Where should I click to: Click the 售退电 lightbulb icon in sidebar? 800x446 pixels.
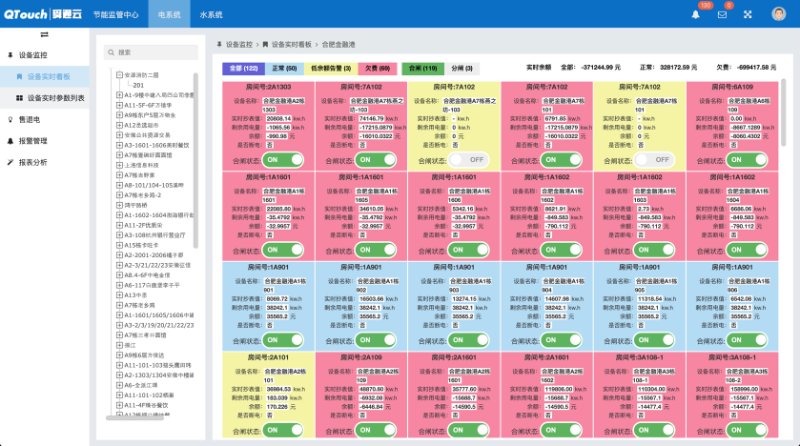point(9,119)
